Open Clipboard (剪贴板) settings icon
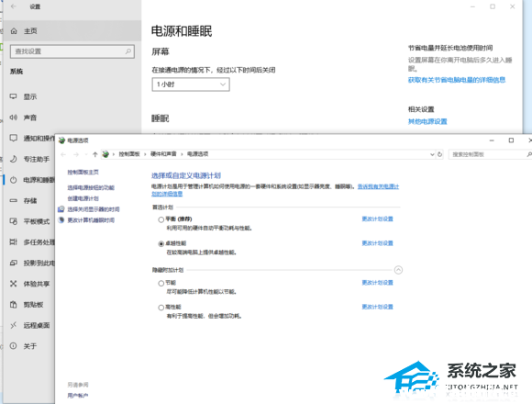The height and width of the screenshot is (404, 532). [13, 305]
